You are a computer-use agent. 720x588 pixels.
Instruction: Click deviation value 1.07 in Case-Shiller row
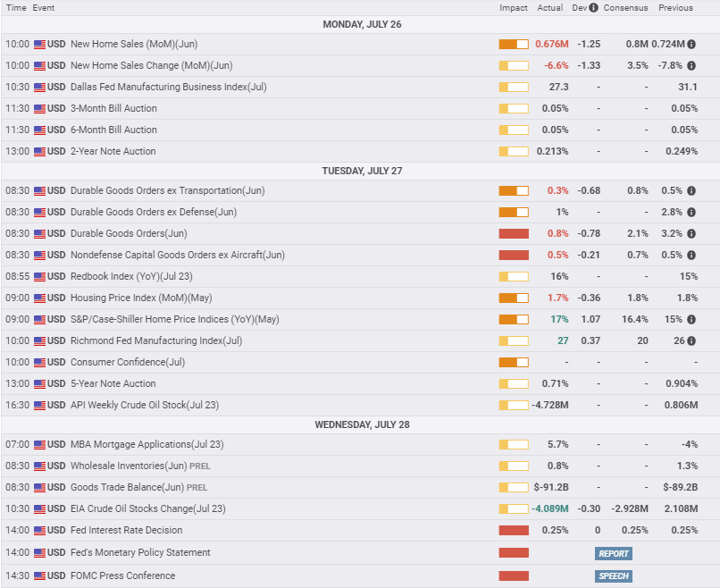tap(590, 319)
